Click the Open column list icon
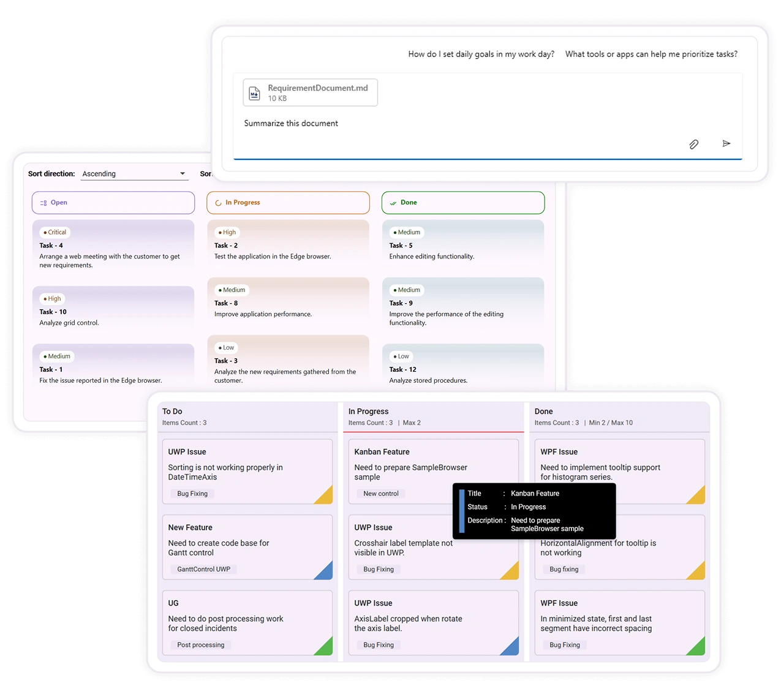The image size is (781, 700). point(43,203)
